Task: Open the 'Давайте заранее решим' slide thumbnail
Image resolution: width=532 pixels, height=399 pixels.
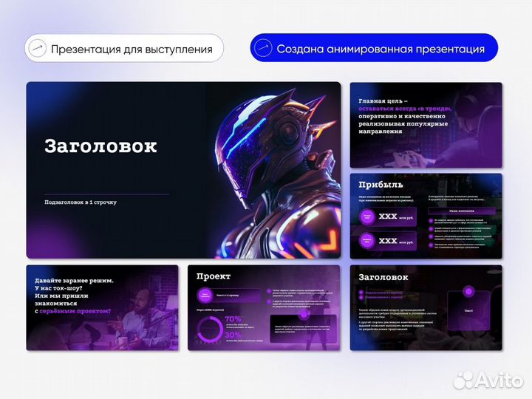Action: (x=102, y=307)
